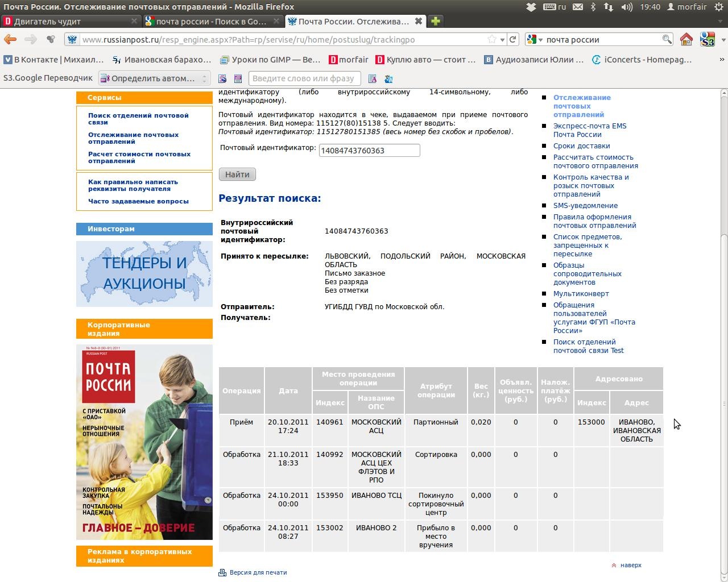Open the 'Куплю авто — стоит...' bookmark
The image size is (728, 582).
[x=426, y=59]
